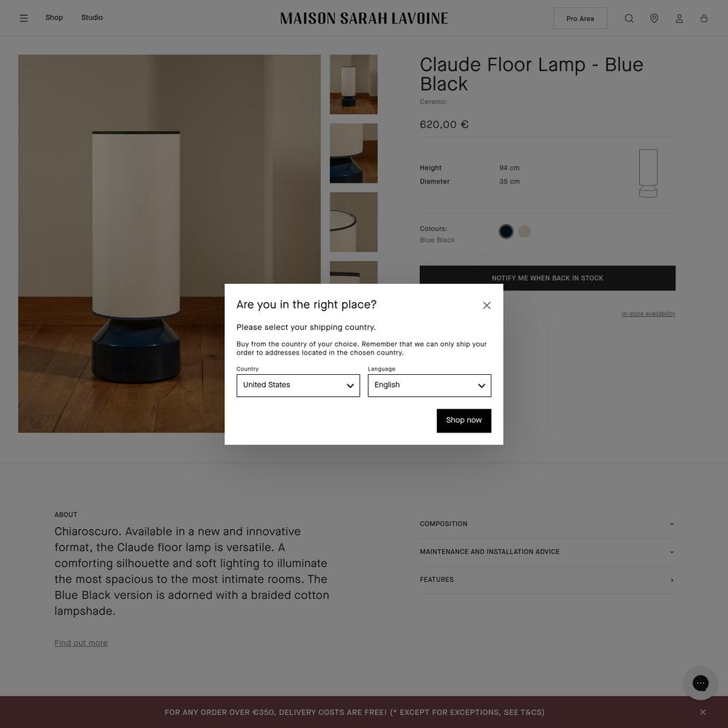The width and height of the screenshot is (728, 728).
Task: Open the Language dropdown showing English
Action: (x=430, y=385)
